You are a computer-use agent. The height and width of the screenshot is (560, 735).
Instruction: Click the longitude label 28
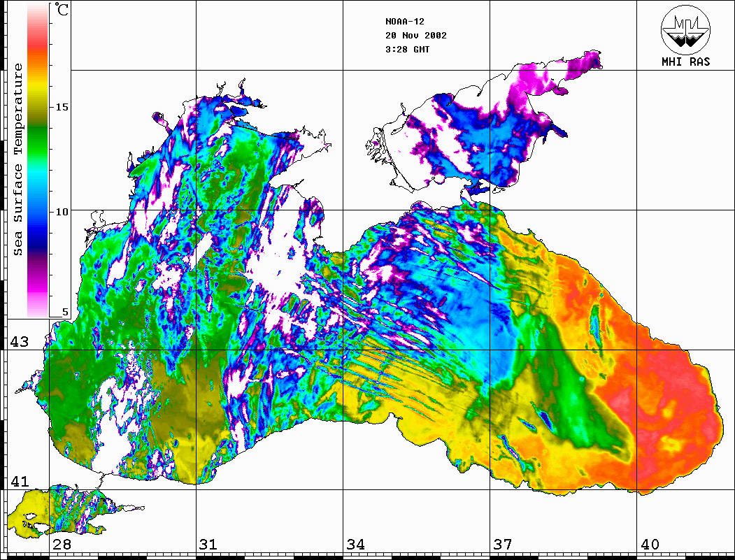[62, 544]
